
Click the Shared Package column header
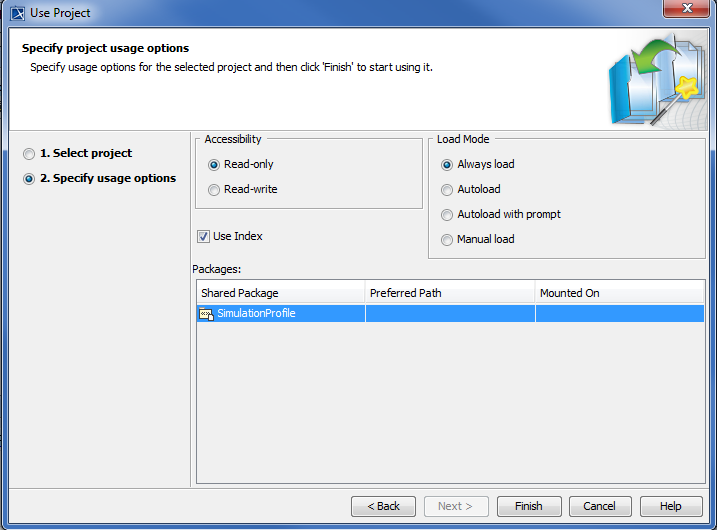[281, 293]
